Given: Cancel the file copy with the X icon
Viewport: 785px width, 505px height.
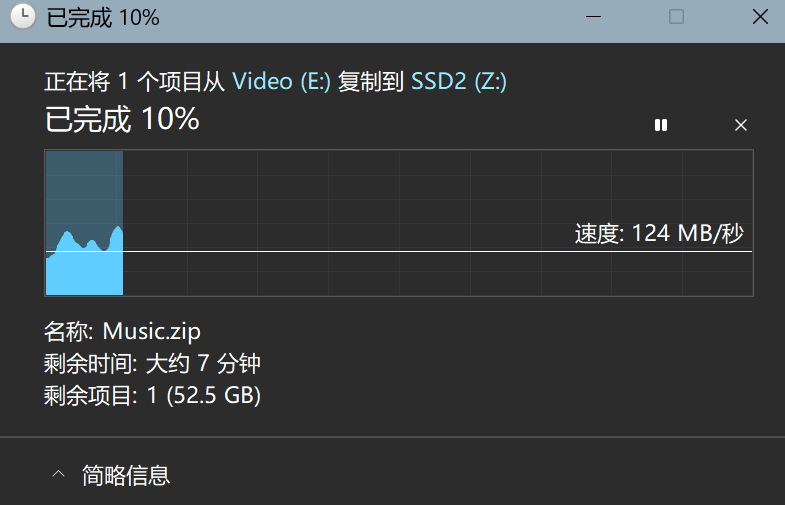Looking at the screenshot, I should (741, 125).
